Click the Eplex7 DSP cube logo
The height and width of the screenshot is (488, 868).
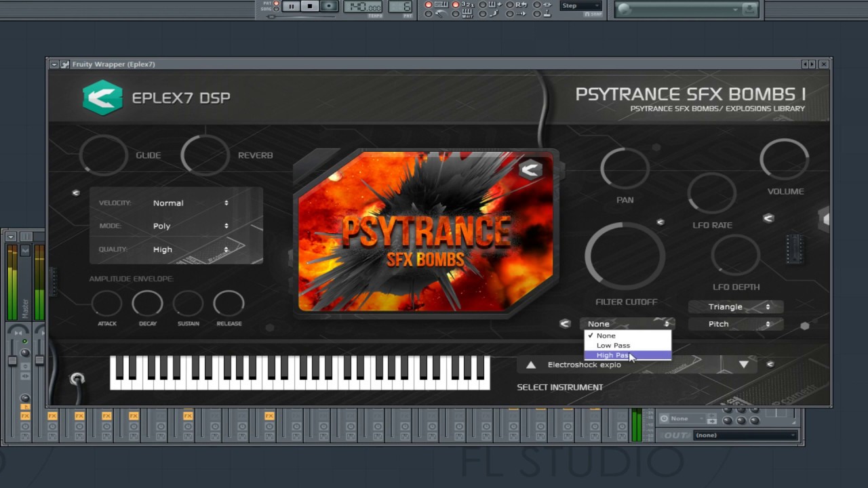102,98
